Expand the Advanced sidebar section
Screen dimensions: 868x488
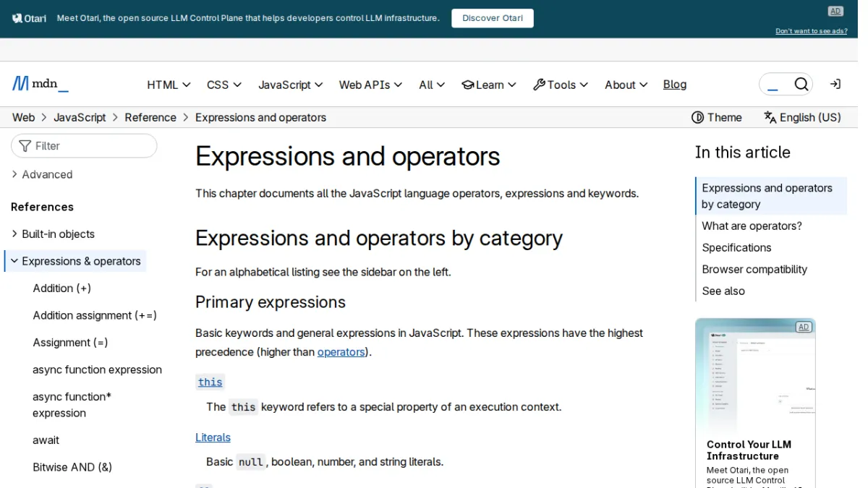pos(42,174)
